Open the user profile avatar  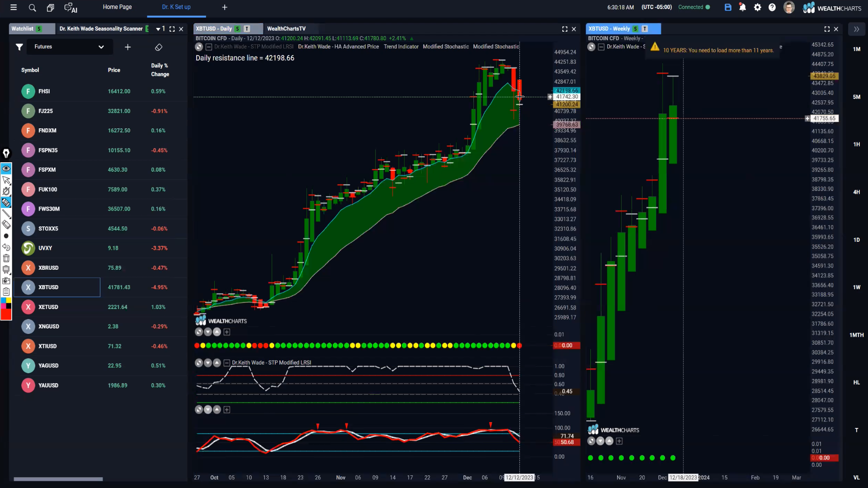(x=789, y=7)
